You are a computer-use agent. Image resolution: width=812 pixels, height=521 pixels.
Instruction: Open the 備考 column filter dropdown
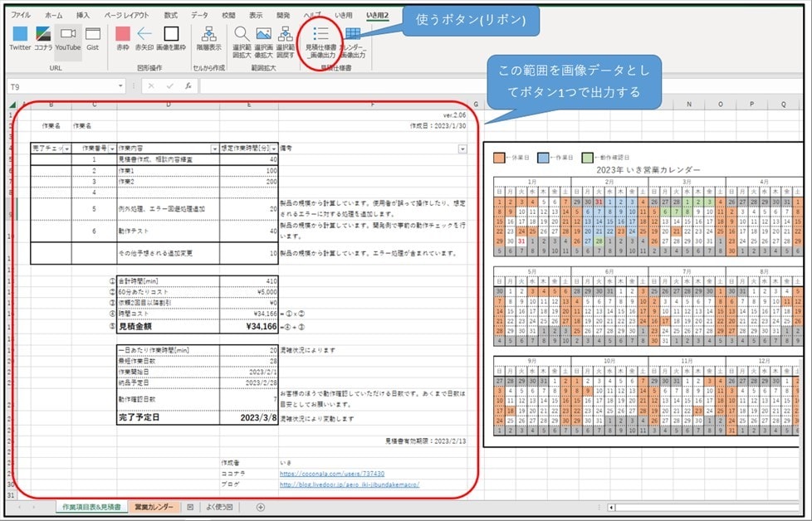click(x=462, y=149)
